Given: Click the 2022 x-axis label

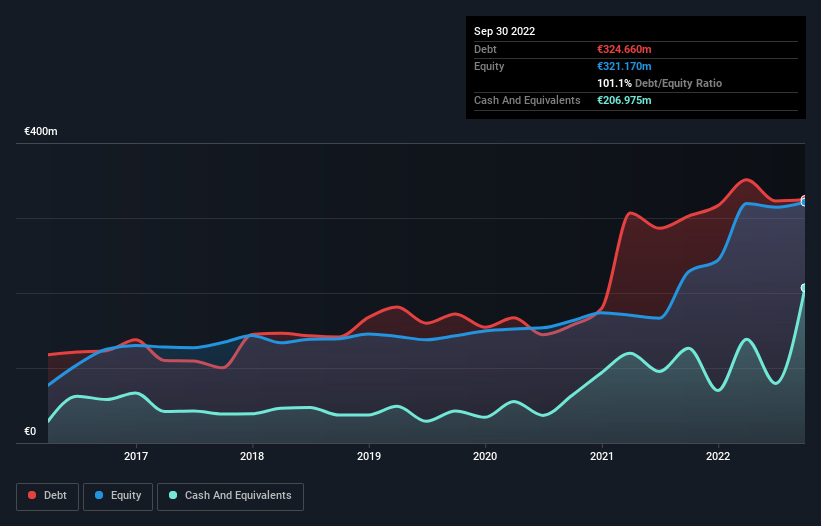Looking at the screenshot, I should point(718,456).
